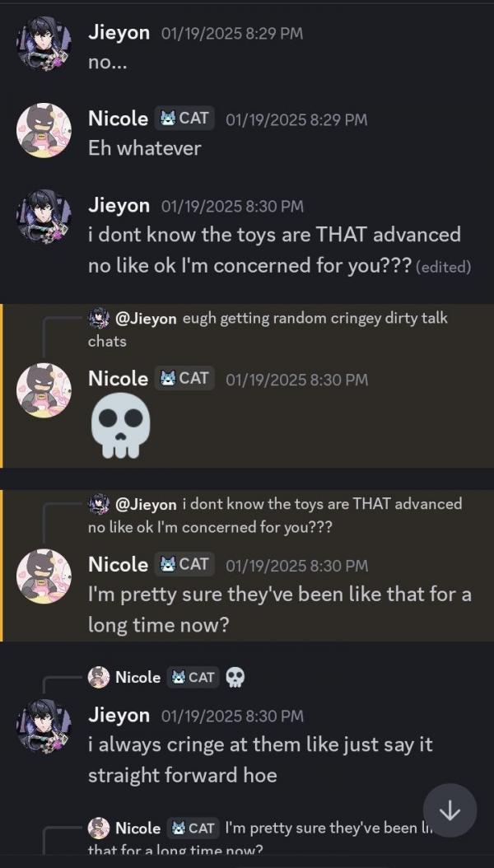Tap the username Jieyon above "i always cringe"
Screen dimensions: 494x868
coord(119,715)
